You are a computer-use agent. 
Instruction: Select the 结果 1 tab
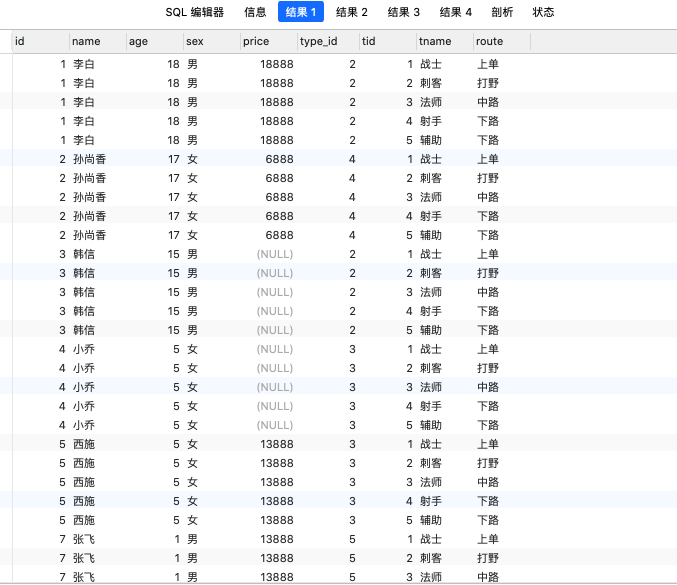[x=301, y=12]
